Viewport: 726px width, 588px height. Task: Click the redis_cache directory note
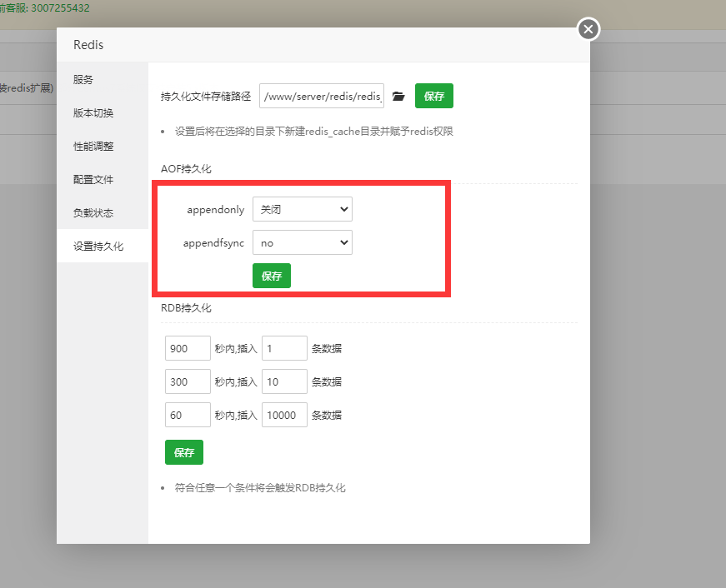pos(314,132)
